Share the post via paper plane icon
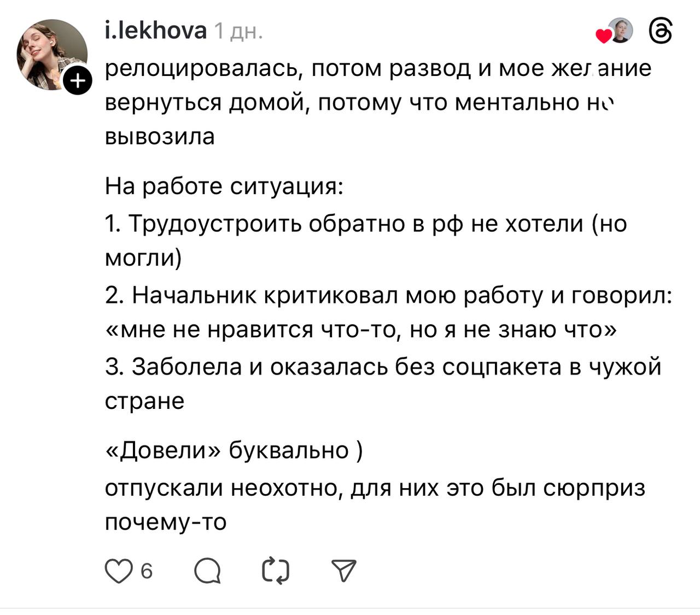This screenshot has width=700, height=615. click(x=344, y=571)
